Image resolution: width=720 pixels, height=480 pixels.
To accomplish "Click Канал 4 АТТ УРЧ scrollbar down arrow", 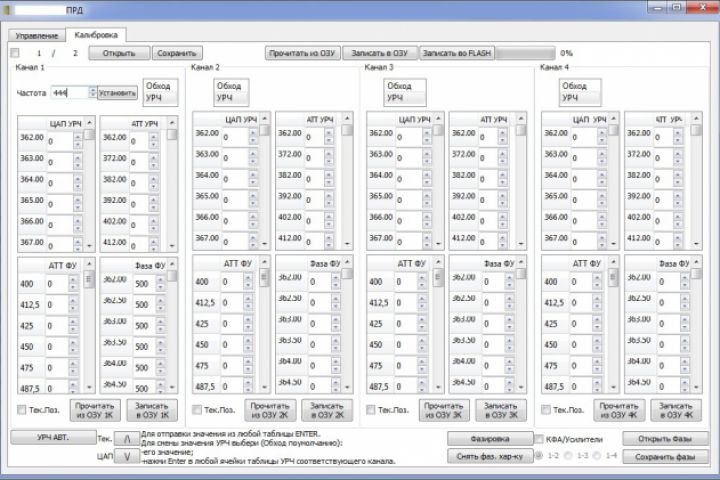I will click(696, 243).
